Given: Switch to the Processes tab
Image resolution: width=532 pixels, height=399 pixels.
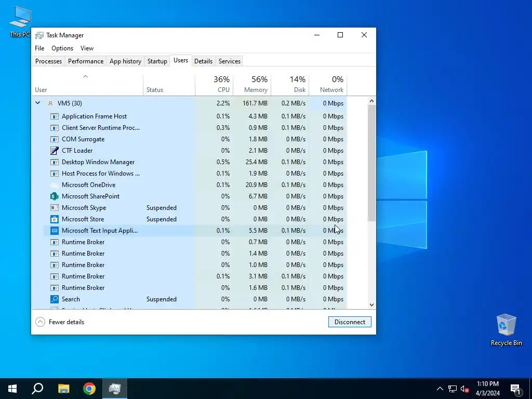Looking at the screenshot, I should pos(48,61).
